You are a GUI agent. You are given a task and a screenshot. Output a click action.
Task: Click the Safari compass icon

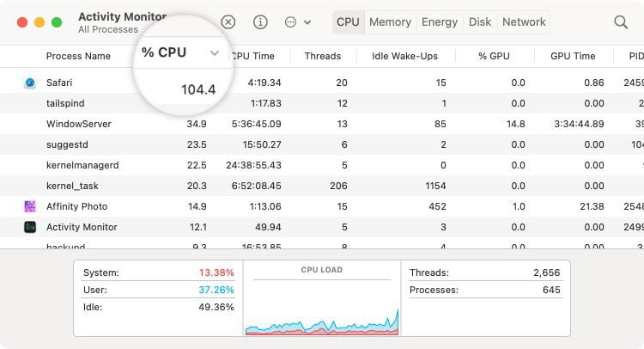click(30, 83)
